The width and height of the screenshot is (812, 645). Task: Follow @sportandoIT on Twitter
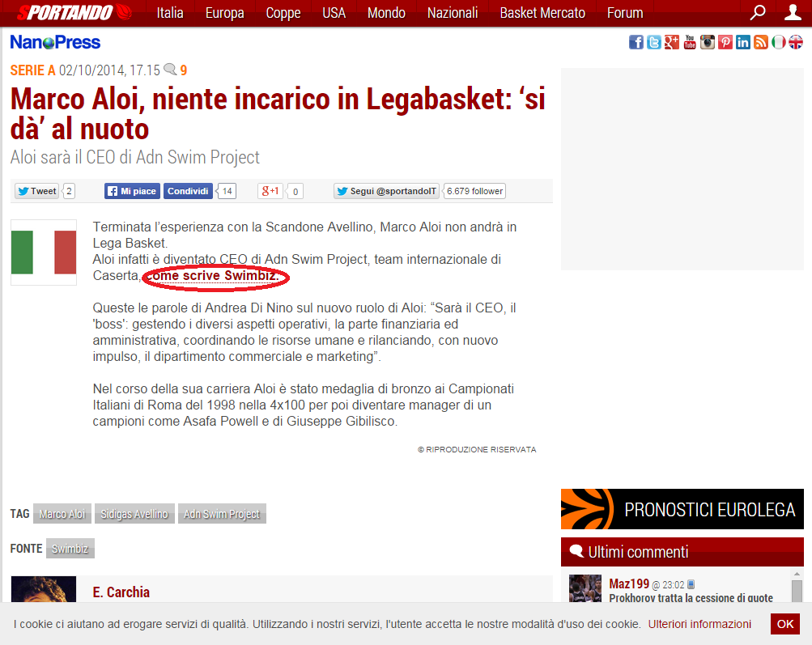click(x=386, y=191)
